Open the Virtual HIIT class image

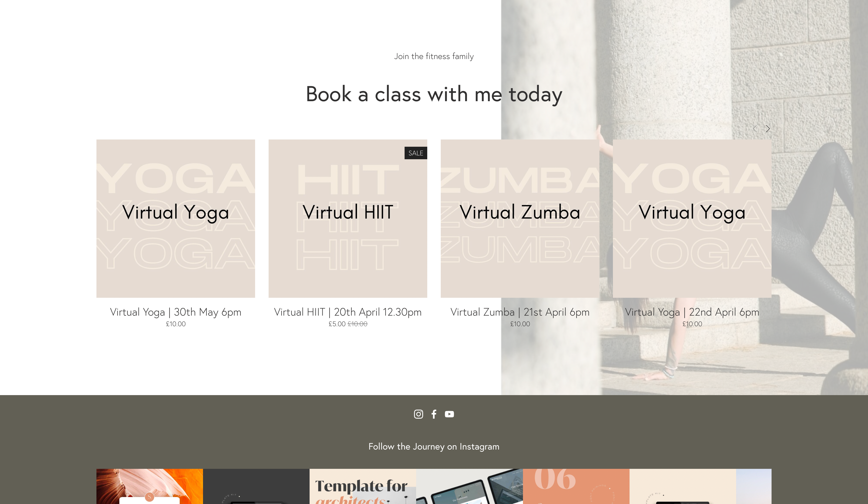click(348, 219)
